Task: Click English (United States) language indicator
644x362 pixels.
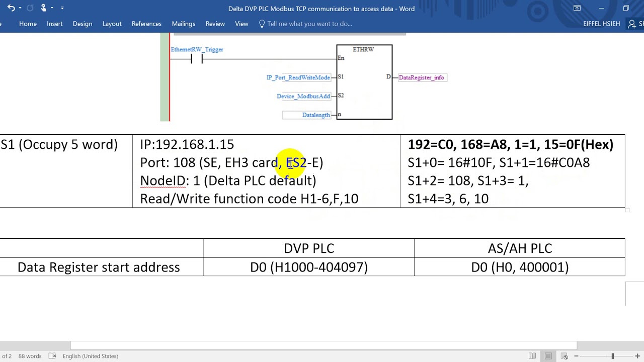Action: click(x=90, y=356)
